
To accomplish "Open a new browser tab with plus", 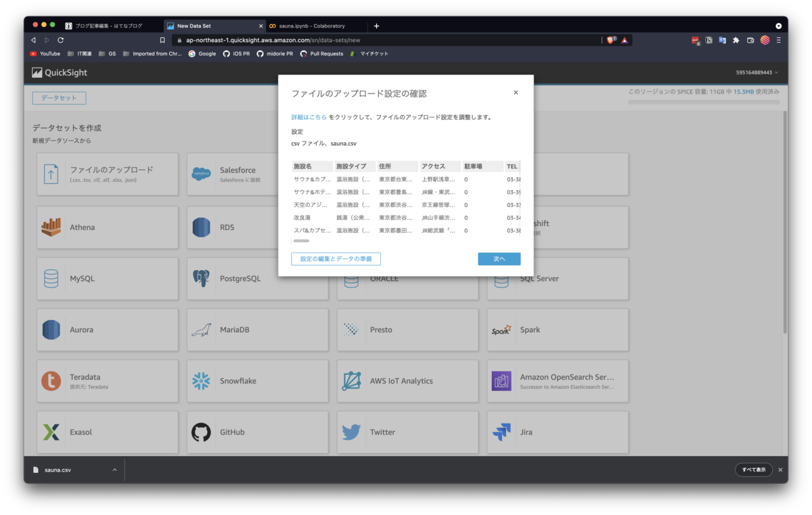I will click(376, 26).
